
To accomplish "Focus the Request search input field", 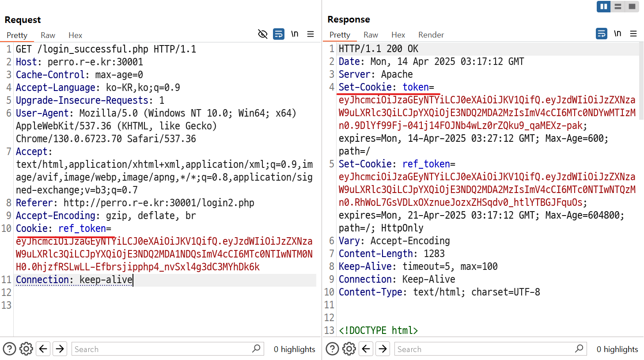I will coord(168,349).
